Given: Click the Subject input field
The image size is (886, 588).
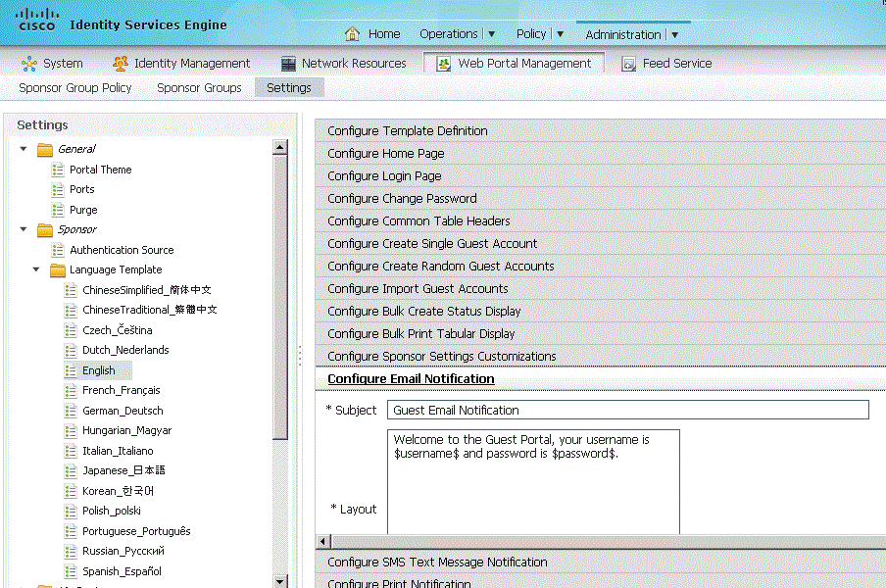Looking at the screenshot, I should (628, 410).
